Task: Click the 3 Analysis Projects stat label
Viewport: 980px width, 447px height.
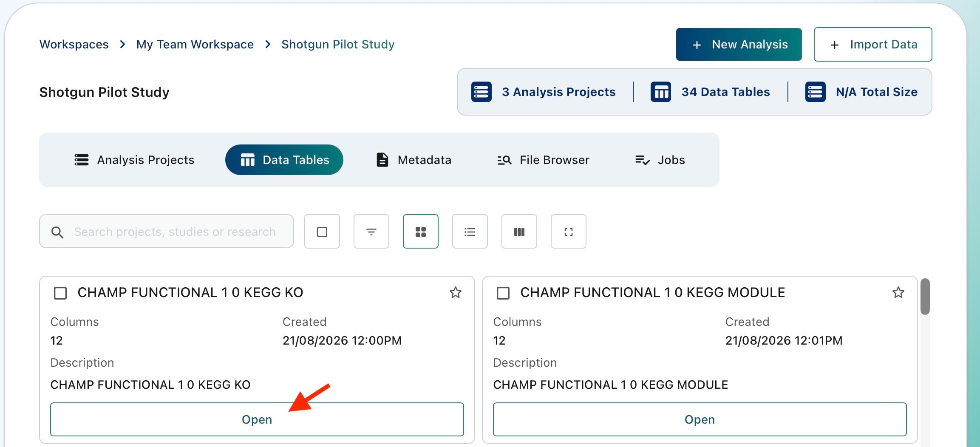Action: pos(558,92)
